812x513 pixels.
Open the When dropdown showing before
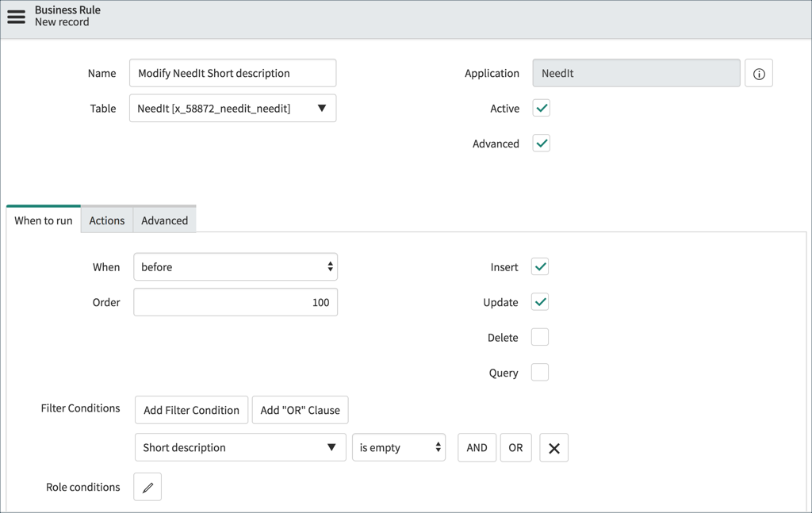pos(236,266)
